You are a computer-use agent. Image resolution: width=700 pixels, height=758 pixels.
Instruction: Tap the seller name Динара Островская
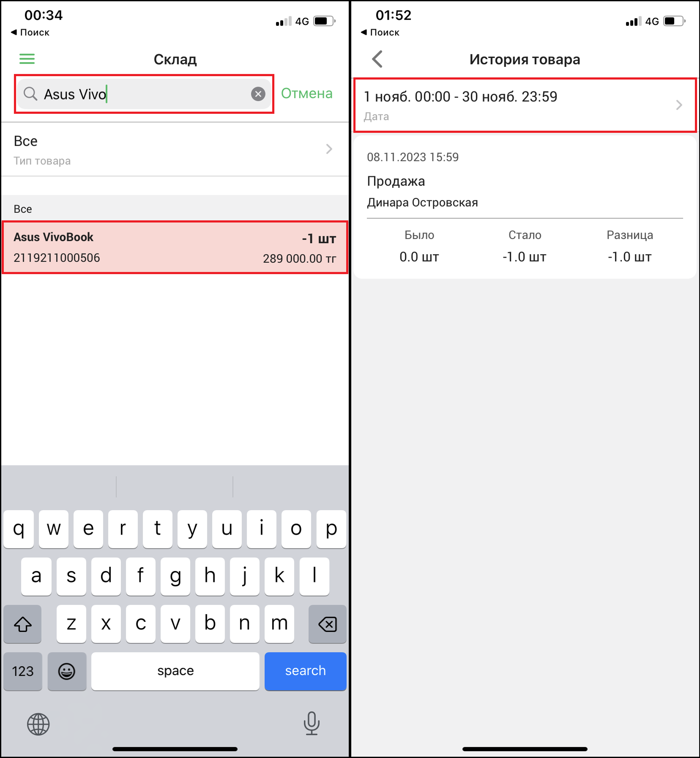pos(422,203)
